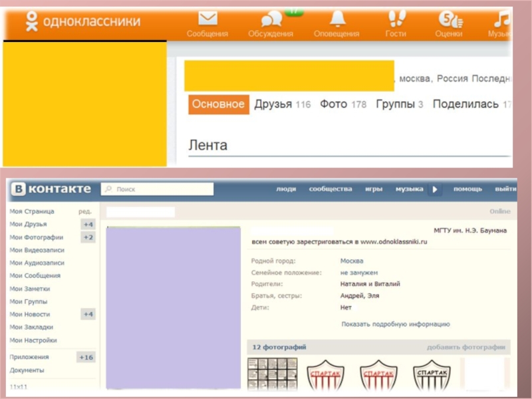
Task: Open Мои Заметки in sidebar
Action: [30, 289]
